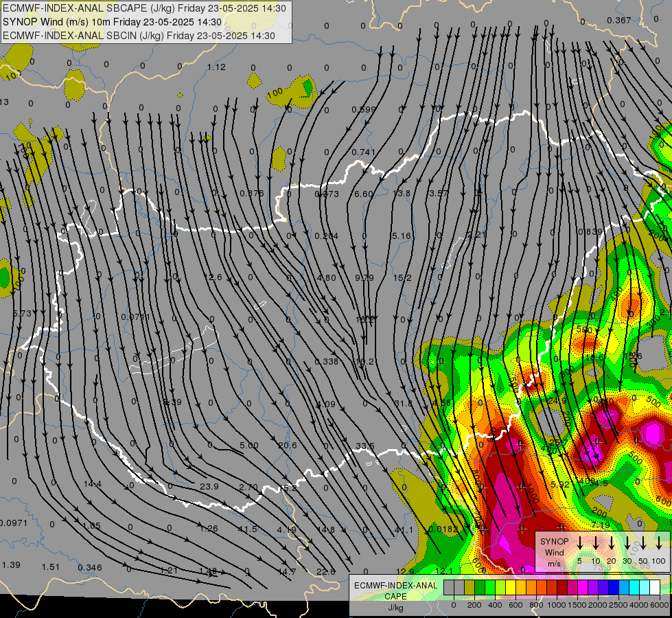Screen dimensions: 672x618
Task: Click the map value '0.346'
Action: pos(90,567)
